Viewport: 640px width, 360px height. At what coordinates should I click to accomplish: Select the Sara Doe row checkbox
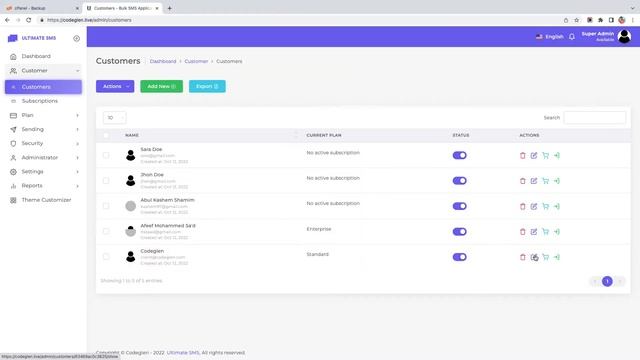click(x=106, y=155)
